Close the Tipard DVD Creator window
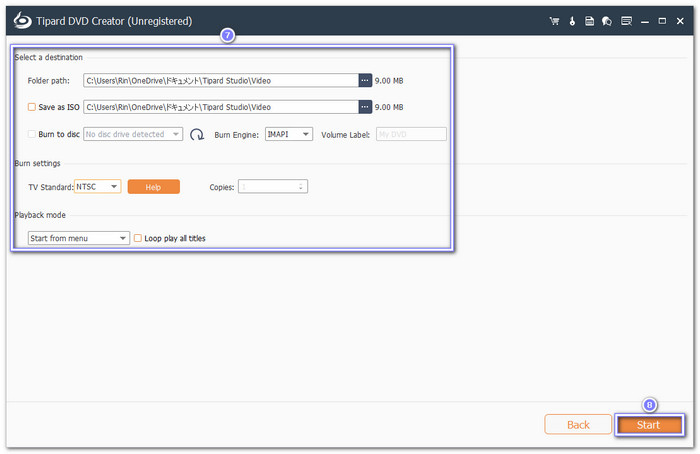 click(680, 21)
